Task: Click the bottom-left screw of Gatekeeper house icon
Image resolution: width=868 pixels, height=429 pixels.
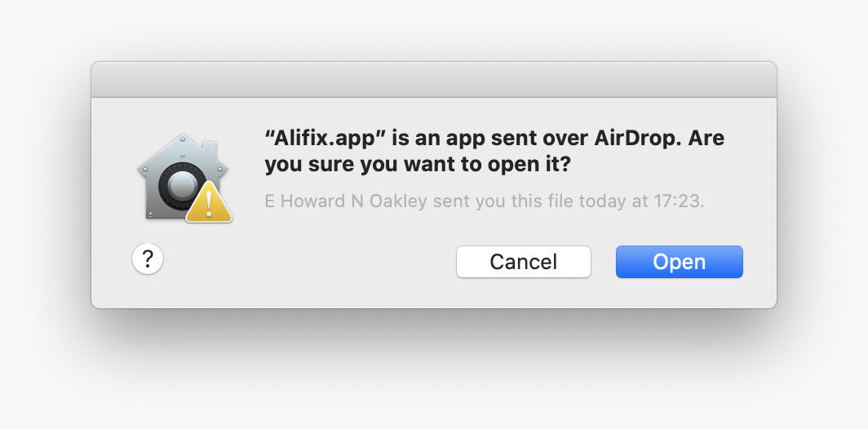Action: tap(149, 214)
